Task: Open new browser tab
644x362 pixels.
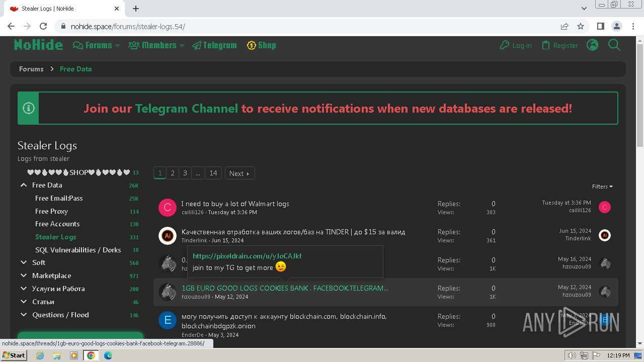Action: pyautogui.click(x=136, y=9)
